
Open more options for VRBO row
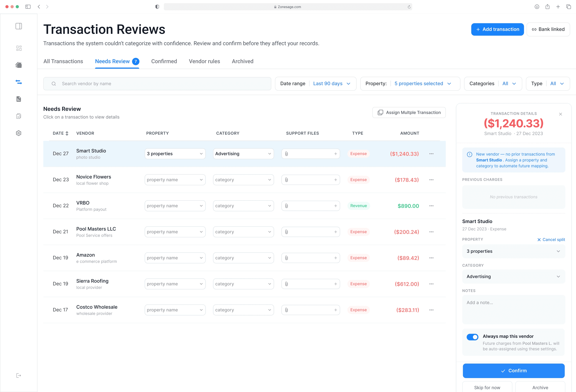[431, 206]
